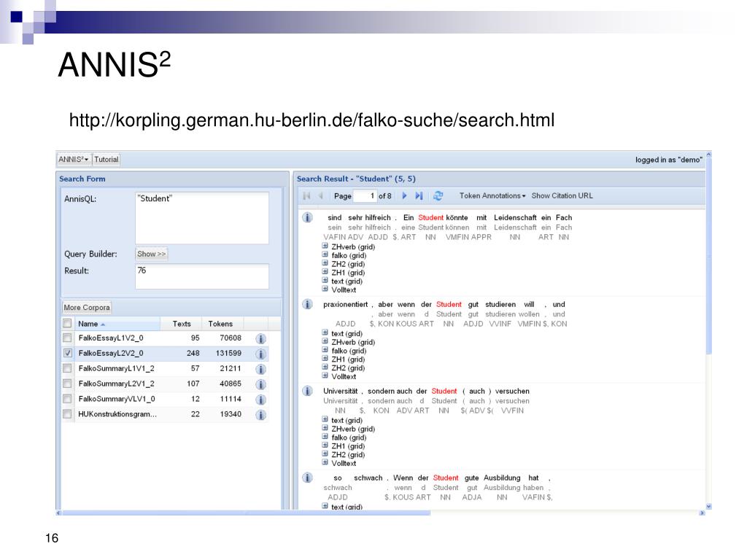Image resolution: width=747 pixels, height=560 pixels.
Task: Select the FalkoSummaryL2V1_2 corpus row name
Action: click(116, 384)
